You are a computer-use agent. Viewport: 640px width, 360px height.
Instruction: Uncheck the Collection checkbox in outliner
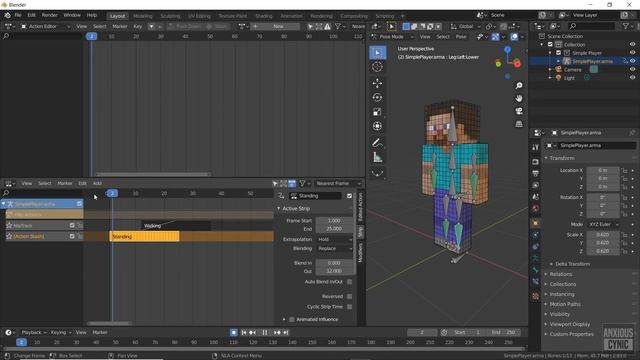pyautogui.click(x=550, y=44)
